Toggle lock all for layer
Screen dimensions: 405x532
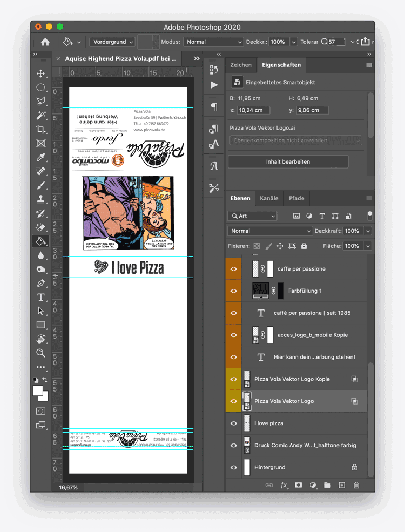coord(304,246)
